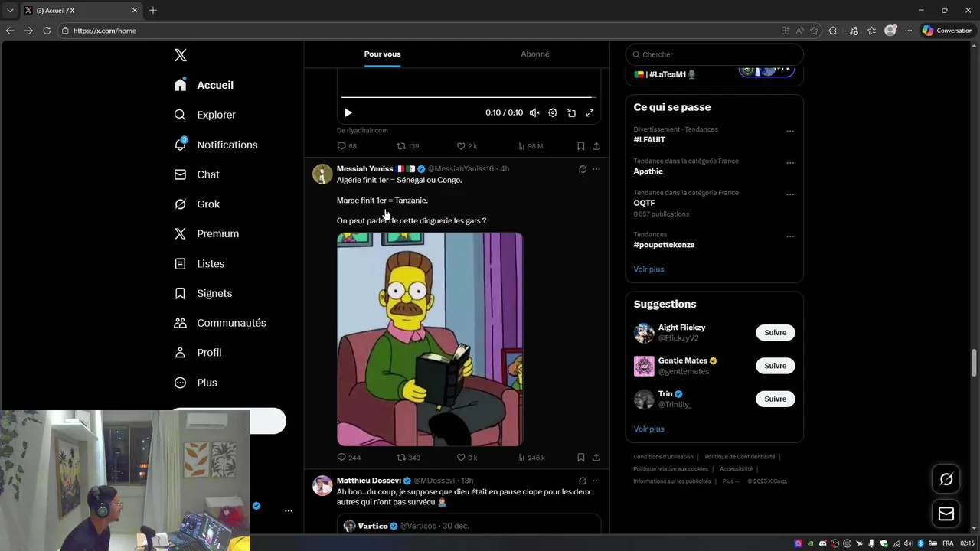The height and width of the screenshot is (551, 980).
Task: Toggle picture-in-picture on the video
Action: 571,112
